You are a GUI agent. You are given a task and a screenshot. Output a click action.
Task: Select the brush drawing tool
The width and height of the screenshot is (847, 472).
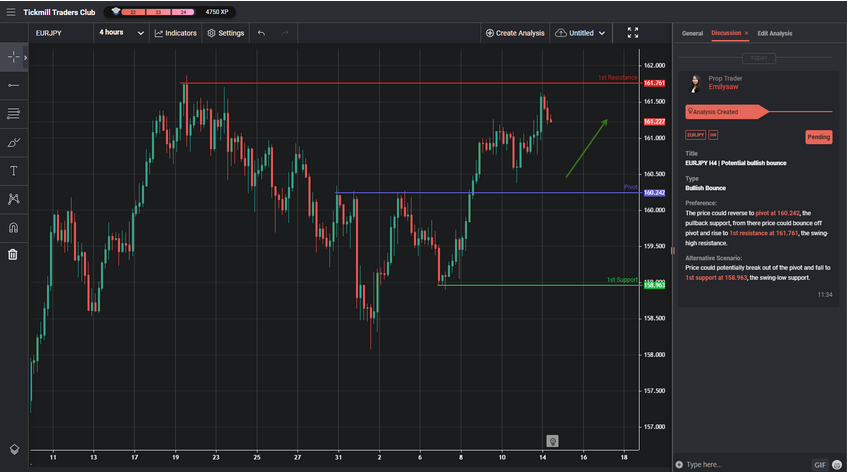click(x=14, y=143)
